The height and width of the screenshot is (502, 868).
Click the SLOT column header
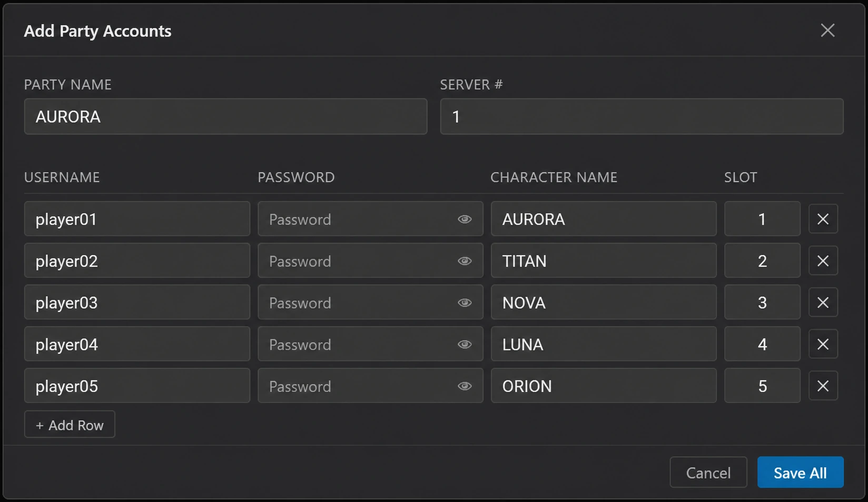point(741,177)
